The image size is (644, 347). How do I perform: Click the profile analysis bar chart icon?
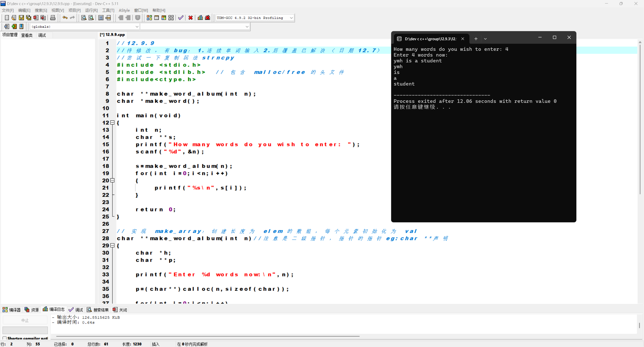[x=200, y=18]
